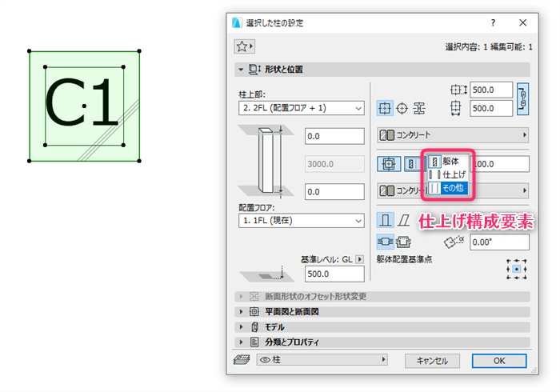This screenshot has height=392, width=560.
Task: Select the wall wrapping relation icon
Action: 386,242
